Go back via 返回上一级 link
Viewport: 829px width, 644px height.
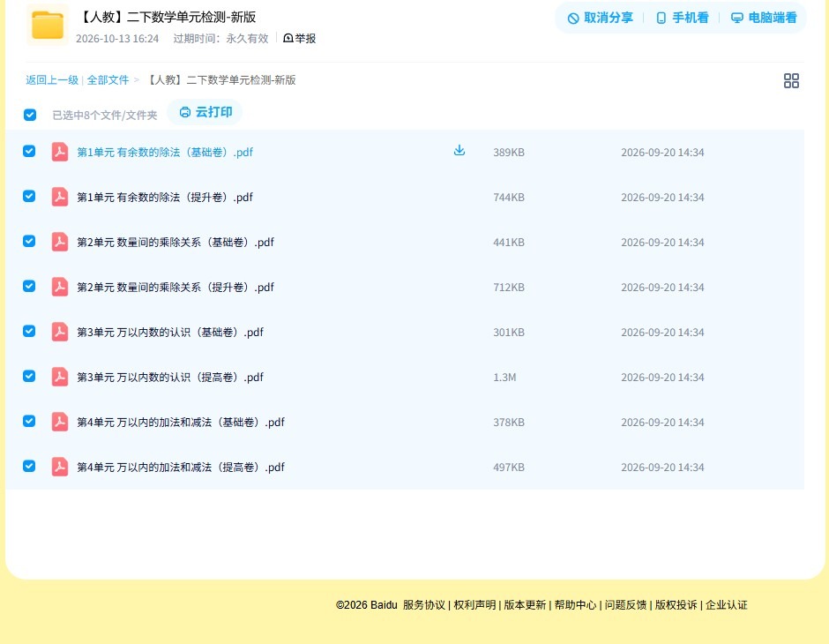click(52, 80)
